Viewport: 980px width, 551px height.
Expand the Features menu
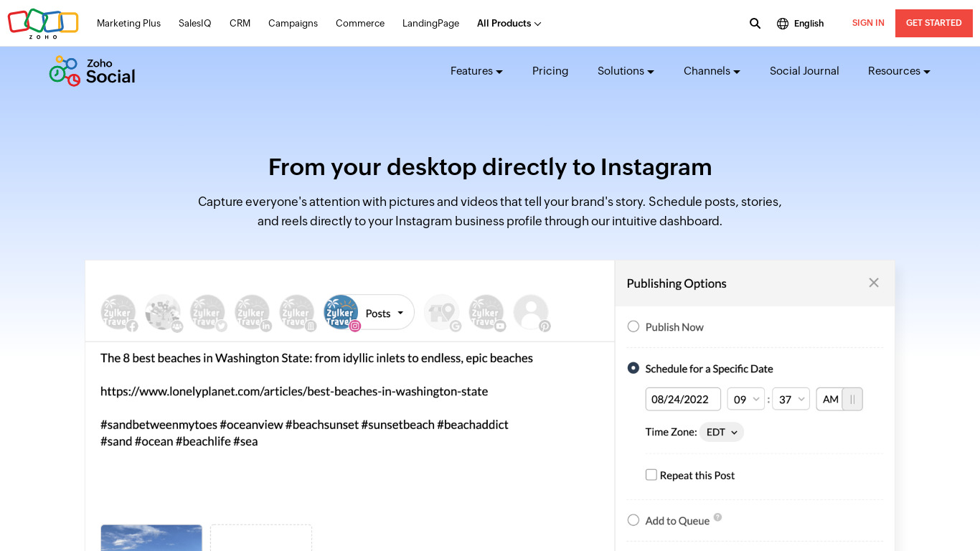tap(476, 71)
